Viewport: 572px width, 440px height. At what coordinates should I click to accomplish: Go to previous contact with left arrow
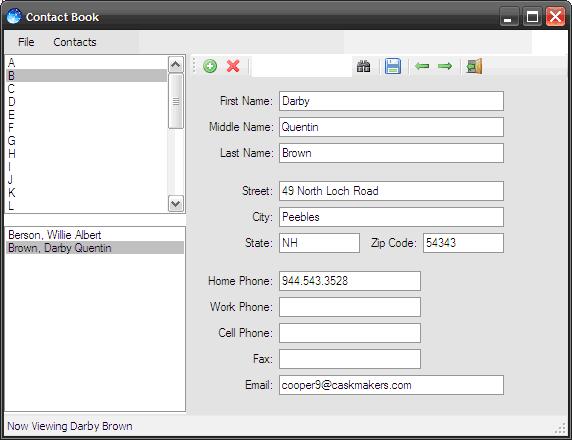[x=422, y=66]
